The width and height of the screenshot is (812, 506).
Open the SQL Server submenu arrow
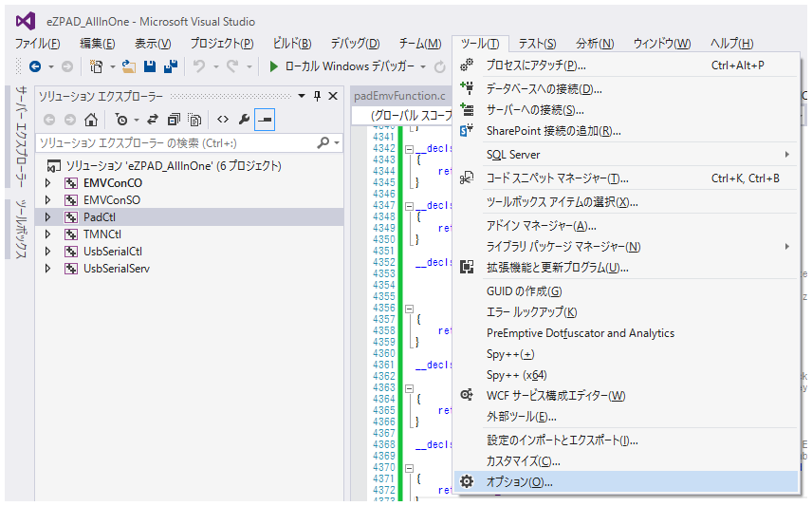(x=786, y=155)
